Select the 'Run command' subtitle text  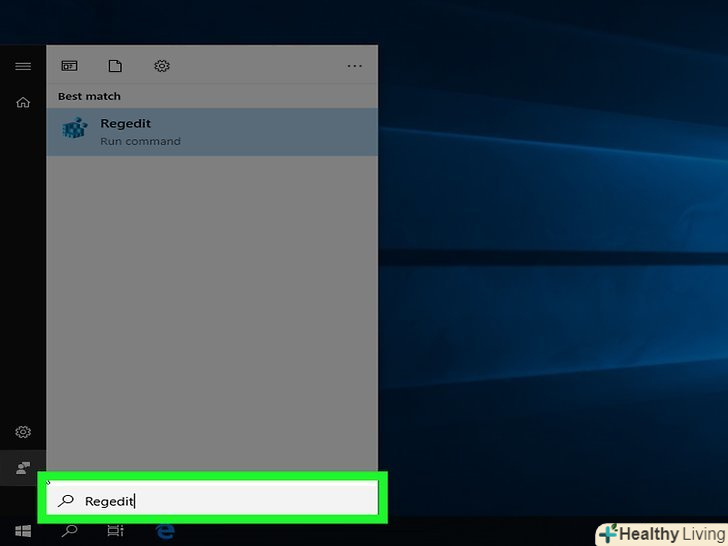click(140, 141)
